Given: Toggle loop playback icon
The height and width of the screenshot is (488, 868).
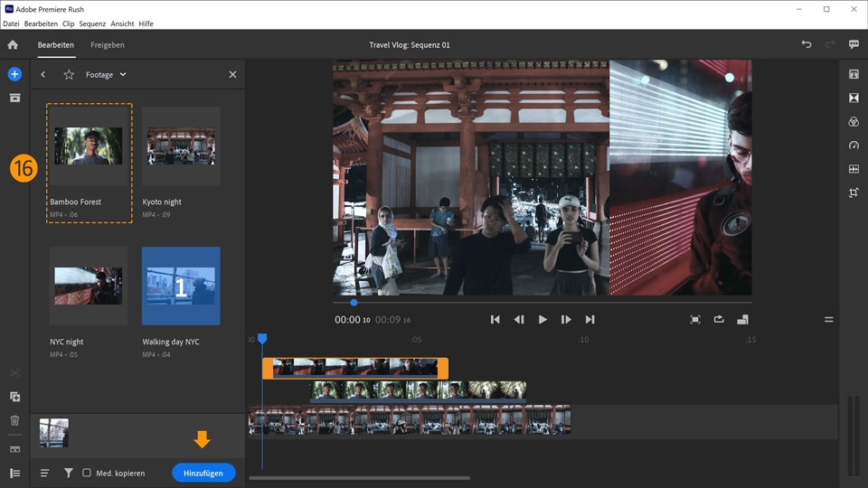Looking at the screenshot, I should pyautogui.click(x=719, y=319).
